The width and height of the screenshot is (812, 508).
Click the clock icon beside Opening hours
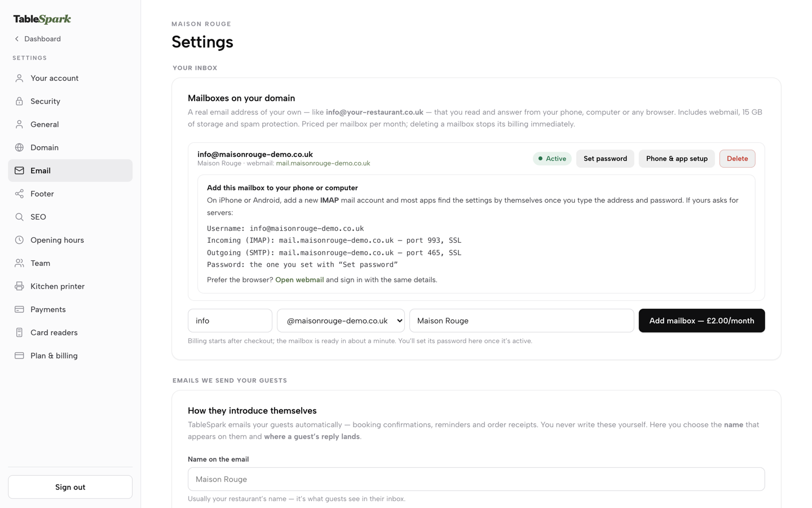tap(19, 240)
